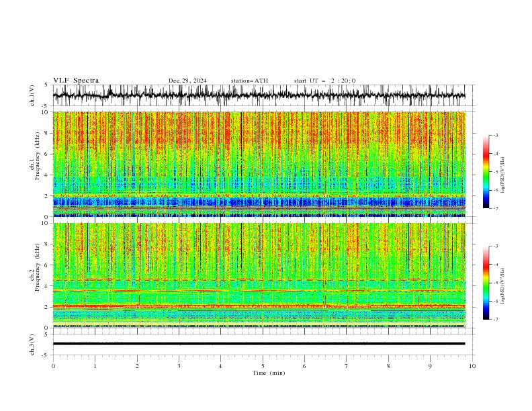The image size is (532, 411).
Task: Click the '-7' label on lower color bar
Action: tap(496, 320)
